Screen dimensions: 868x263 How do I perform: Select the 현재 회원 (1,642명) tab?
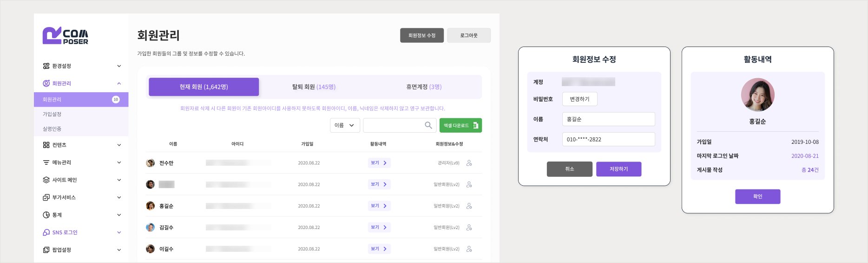coord(204,87)
